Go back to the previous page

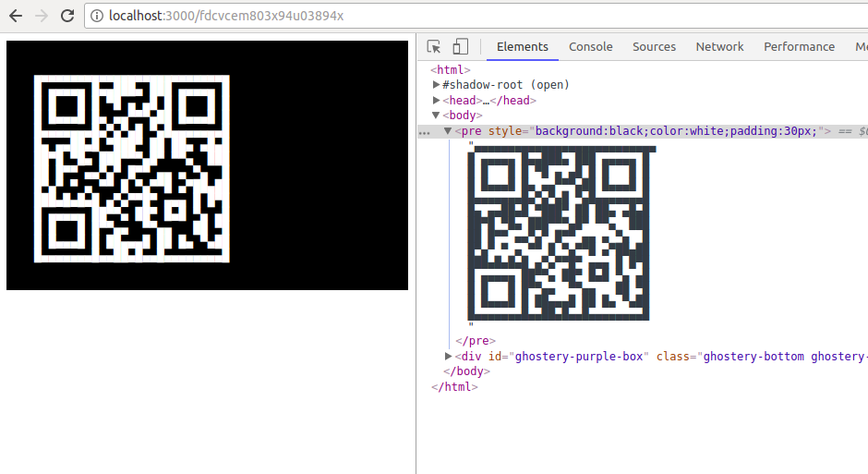point(16,16)
